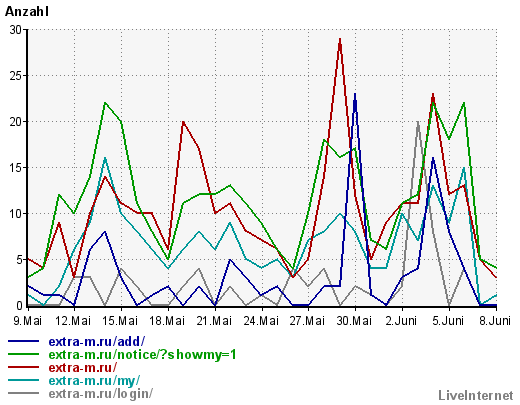Click the gray legend line swatch

click(x=23, y=393)
